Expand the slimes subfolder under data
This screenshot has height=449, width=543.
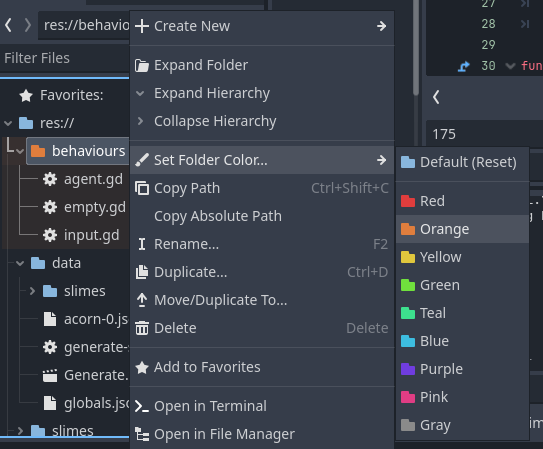pos(32,291)
